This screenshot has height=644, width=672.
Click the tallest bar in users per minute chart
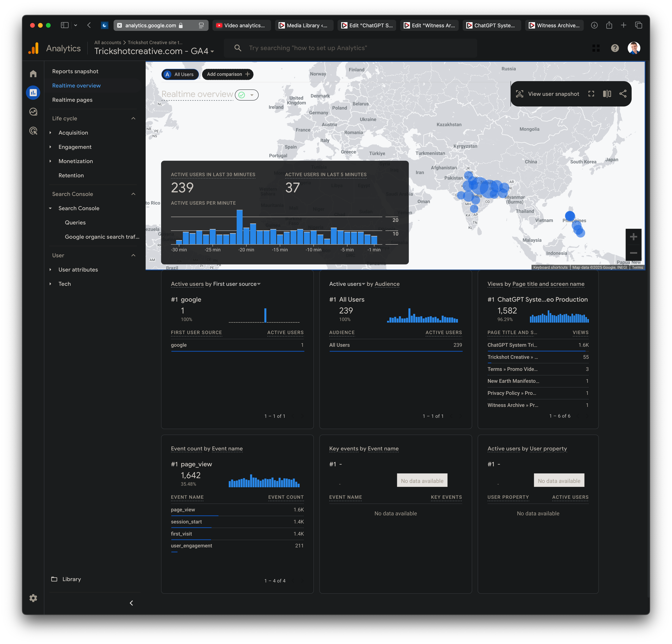[x=240, y=227]
